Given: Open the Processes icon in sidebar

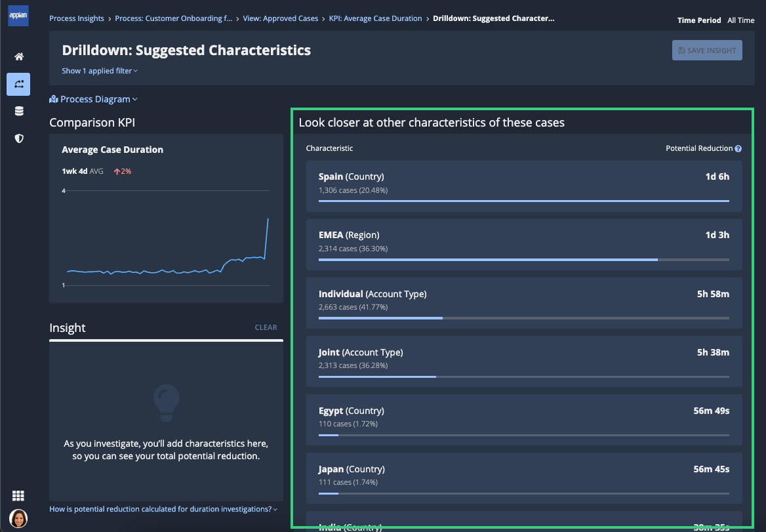Looking at the screenshot, I should pos(18,84).
